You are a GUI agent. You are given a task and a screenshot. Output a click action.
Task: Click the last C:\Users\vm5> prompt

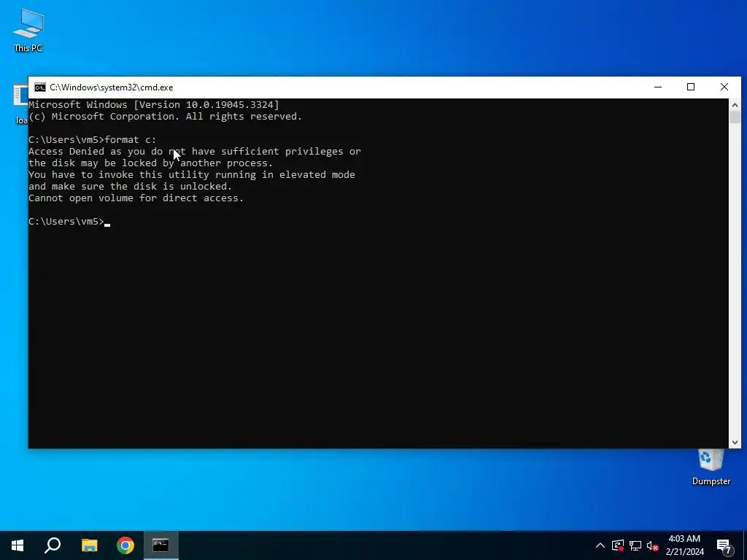[66, 222]
